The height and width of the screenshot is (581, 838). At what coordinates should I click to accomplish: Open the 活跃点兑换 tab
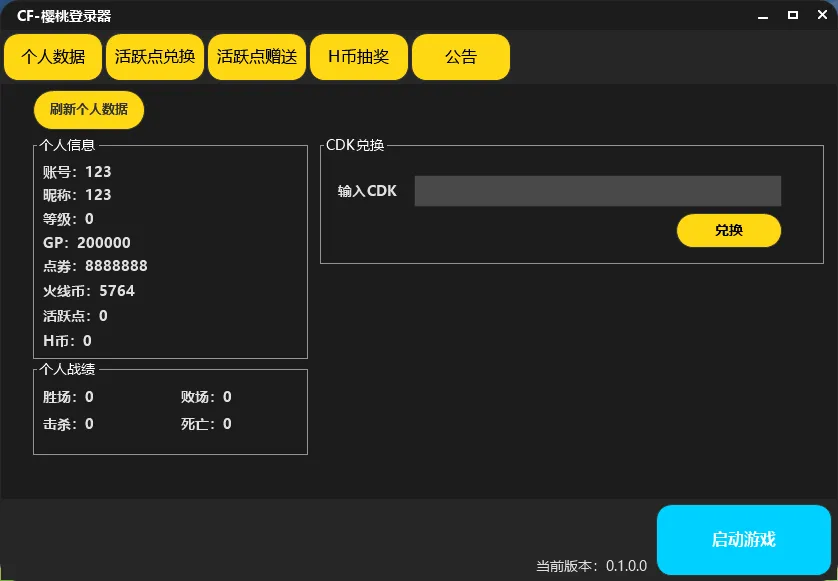[155, 57]
